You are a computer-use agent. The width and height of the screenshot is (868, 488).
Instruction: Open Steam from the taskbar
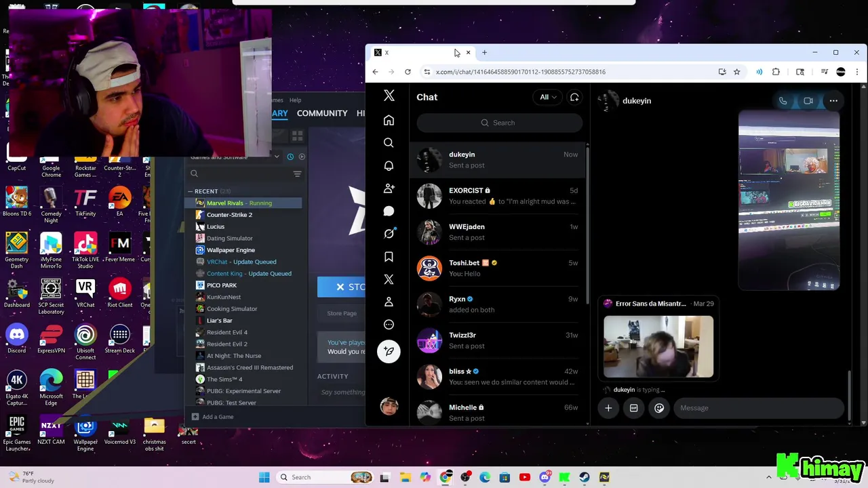(x=584, y=477)
